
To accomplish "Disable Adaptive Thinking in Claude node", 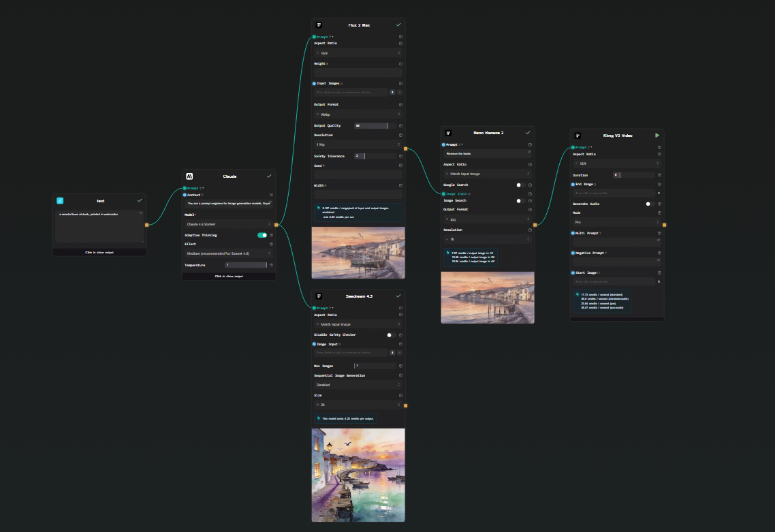I will [262, 235].
